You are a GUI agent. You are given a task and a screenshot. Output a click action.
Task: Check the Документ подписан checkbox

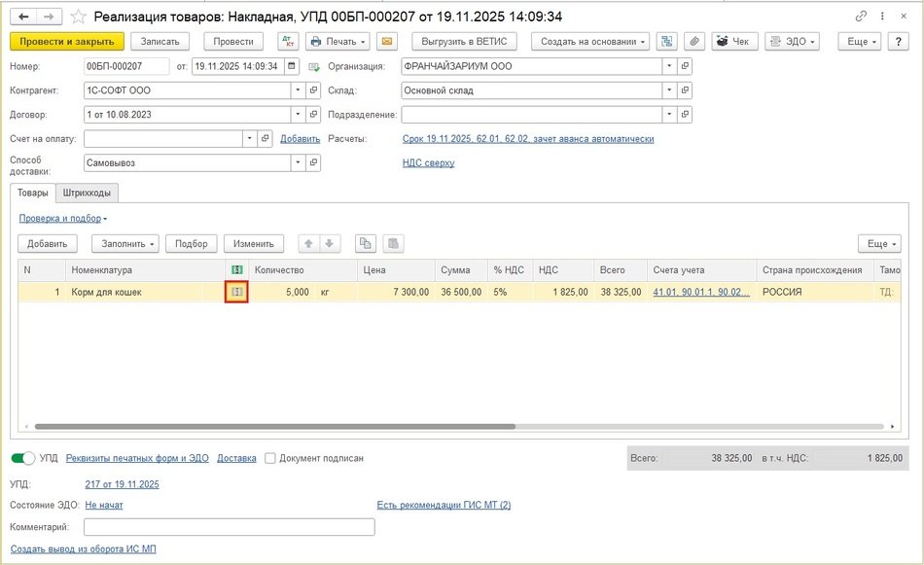tap(270, 458)
